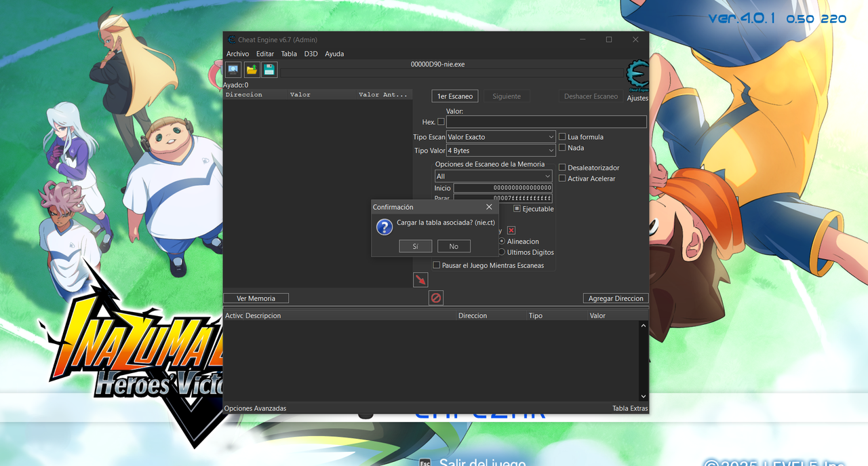868x466 pixels.
Task: Click the Activc column header
Action: [x=234, y=315]
